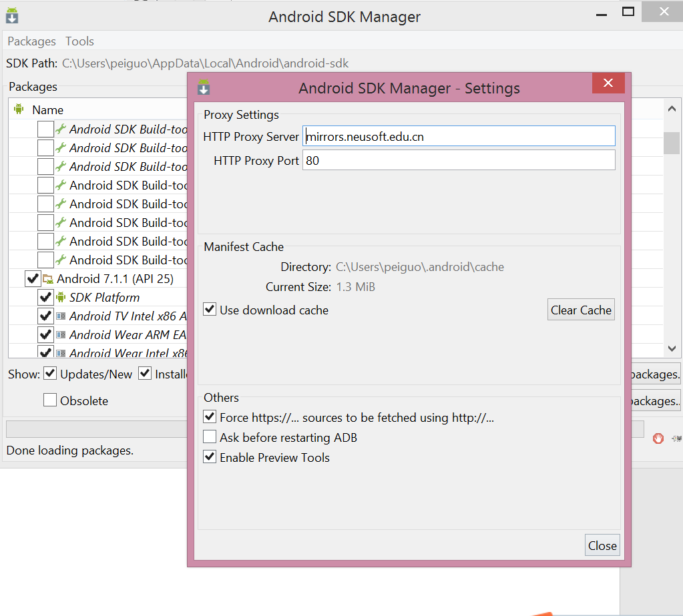Toggle the Installed show filter
This screenshot has width=683, height=616.
click(x=145, y=373)
